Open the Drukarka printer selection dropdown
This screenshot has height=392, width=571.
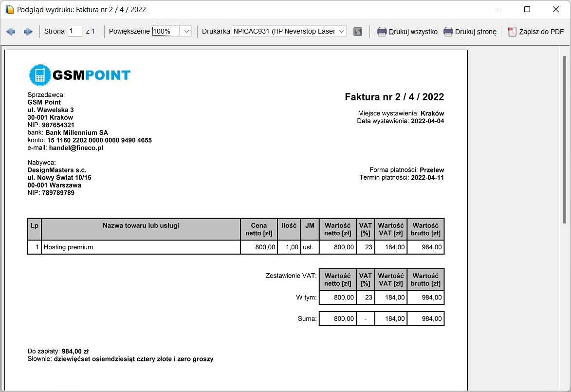tap(341, 32)
